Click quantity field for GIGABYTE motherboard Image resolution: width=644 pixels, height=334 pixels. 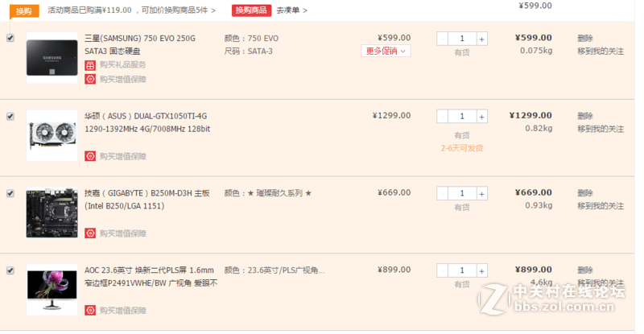[x=462, y=193]
